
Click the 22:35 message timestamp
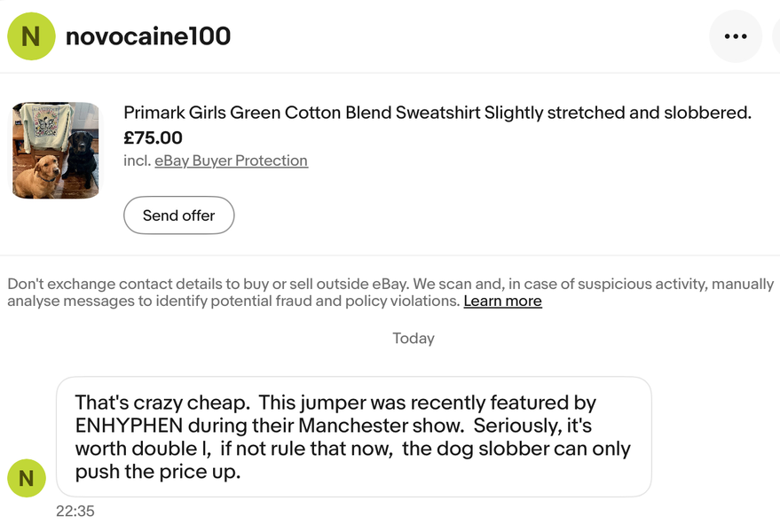(x=75, y=511)
